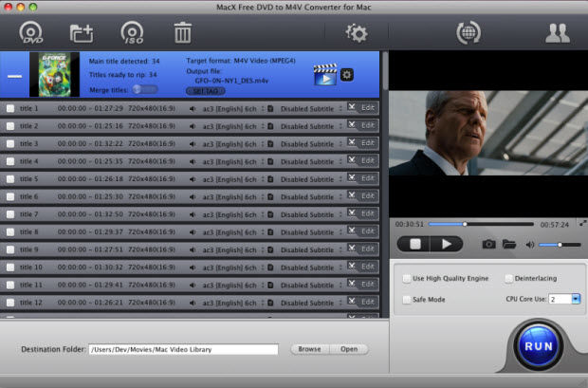
Task: Take a snapshot with camera icon
Action: [x=488, y=245]
